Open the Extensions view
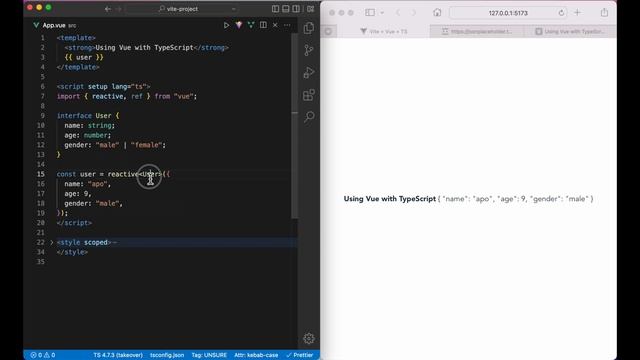The image size is (640, 360). (x=309, y=95)
